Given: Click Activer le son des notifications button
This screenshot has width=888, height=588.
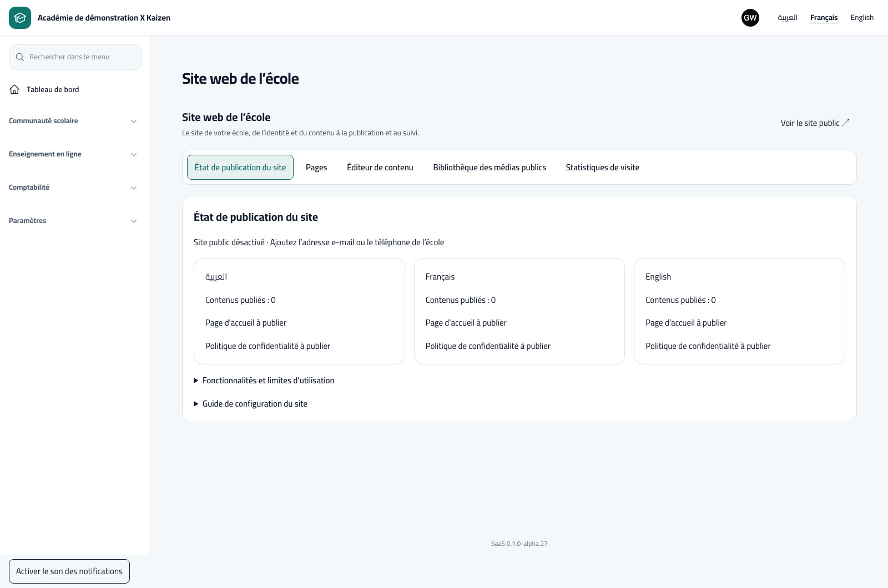Looking at the screenshot, I should click(69, 571).
